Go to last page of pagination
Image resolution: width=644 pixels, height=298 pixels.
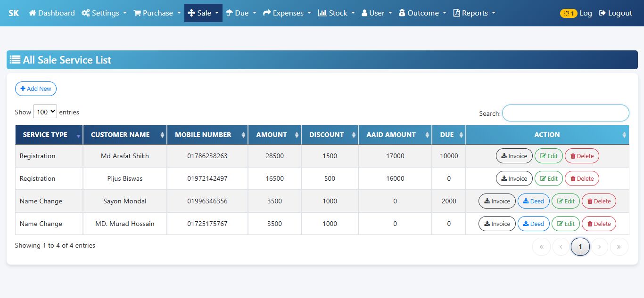[619, 247]
